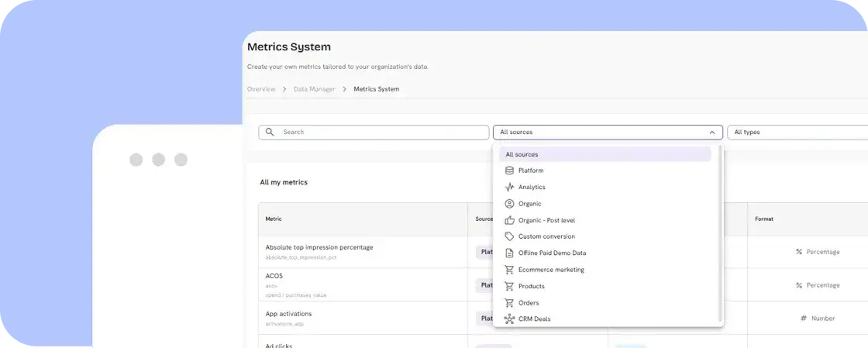Open the Absolute top impression percentage metric
Image resolution: width=868 pixels, height=348 pixels.
point(319,247)
